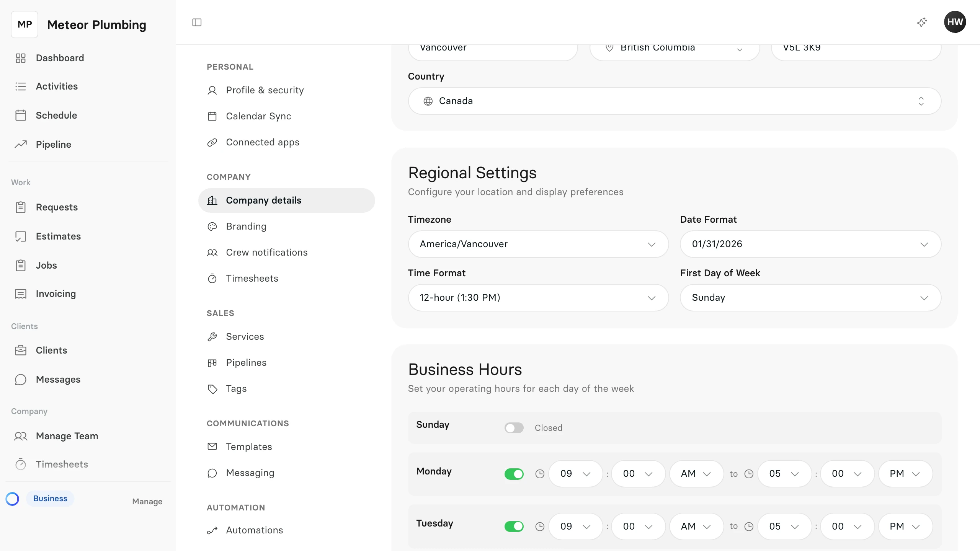Open Pipeline trend icon in sidebar
980x551 pixels.
tap(21, 144)
